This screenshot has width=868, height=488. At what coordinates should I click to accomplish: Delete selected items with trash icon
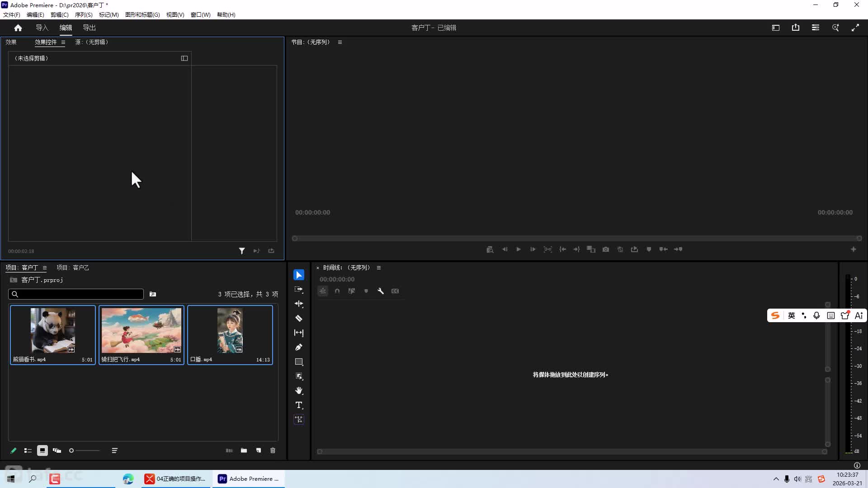pyautogui.click(x=273, y=450)
